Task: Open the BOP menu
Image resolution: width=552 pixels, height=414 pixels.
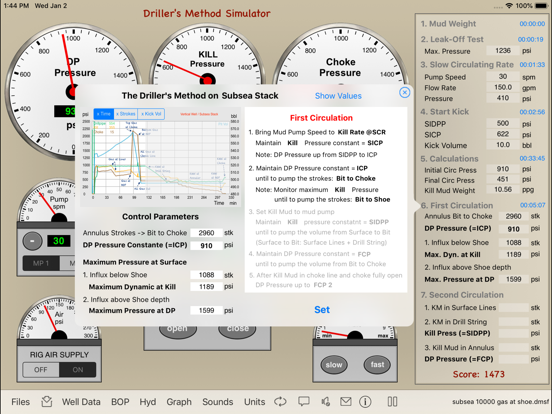Action: (120, 402)
